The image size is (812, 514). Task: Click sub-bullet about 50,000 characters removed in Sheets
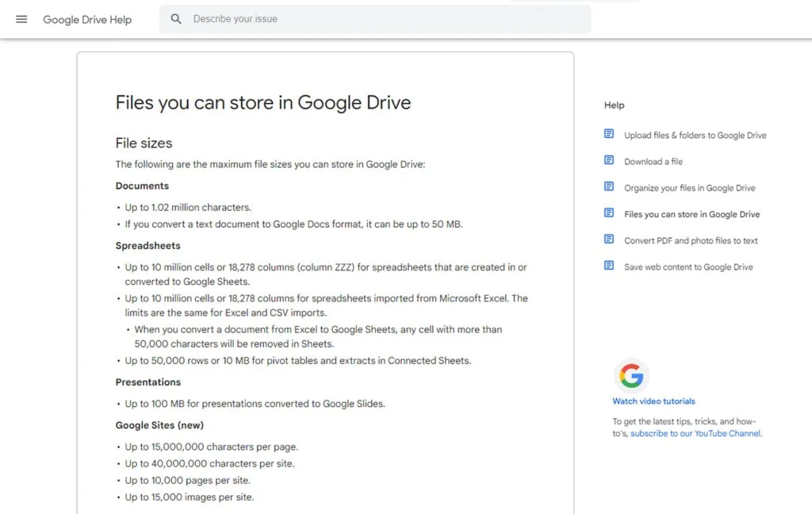pos(318,337)
